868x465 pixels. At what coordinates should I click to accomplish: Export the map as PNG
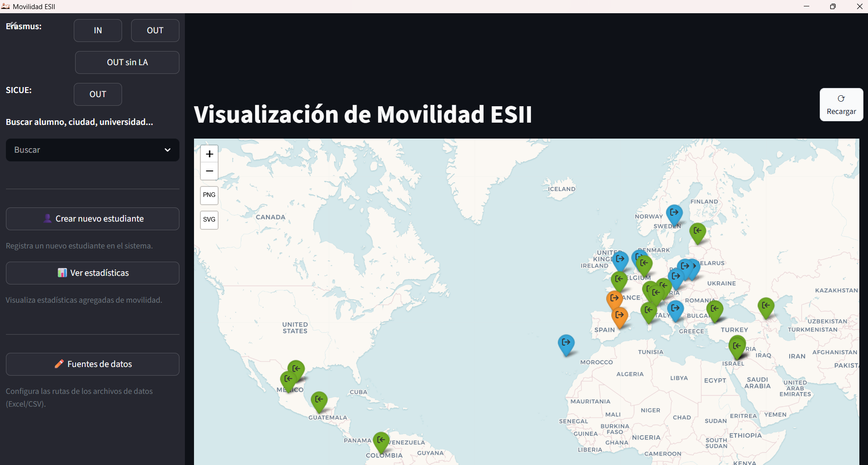pos(209,195)
